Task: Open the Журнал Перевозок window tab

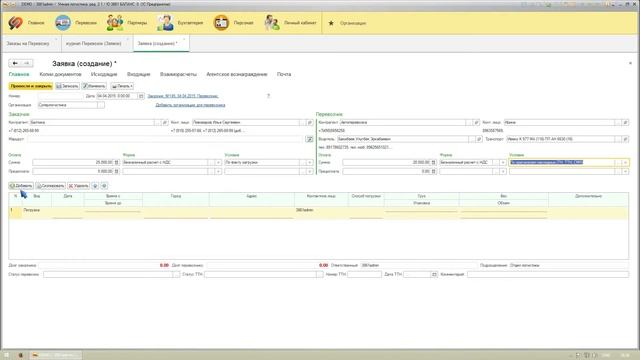Action: (96, 43)
